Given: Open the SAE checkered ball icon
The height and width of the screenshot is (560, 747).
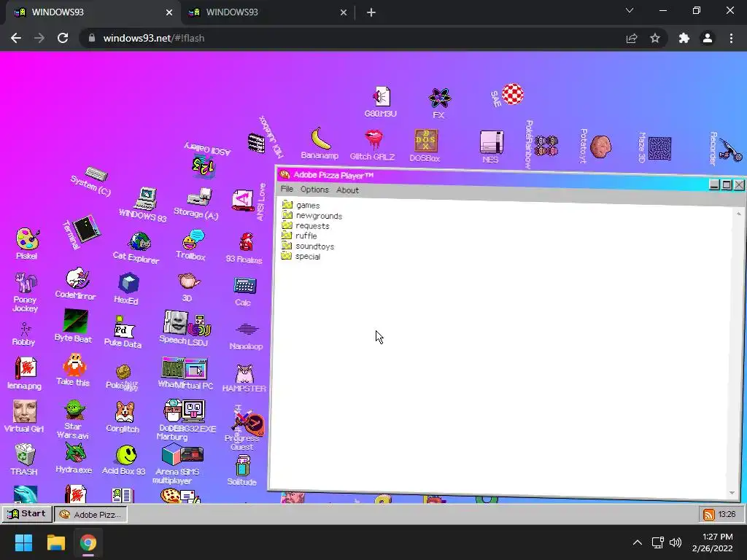Looking at the screenshot, I should click(513, 94).
